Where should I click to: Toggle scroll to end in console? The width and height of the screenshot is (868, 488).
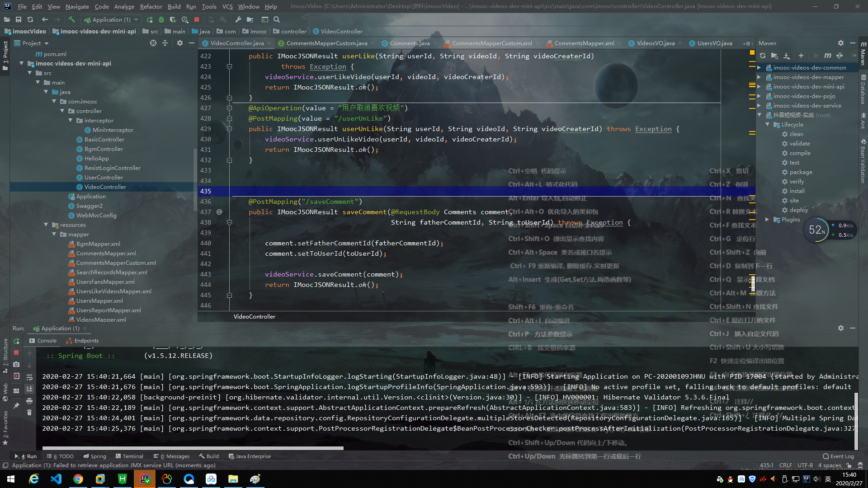[29, 389]
